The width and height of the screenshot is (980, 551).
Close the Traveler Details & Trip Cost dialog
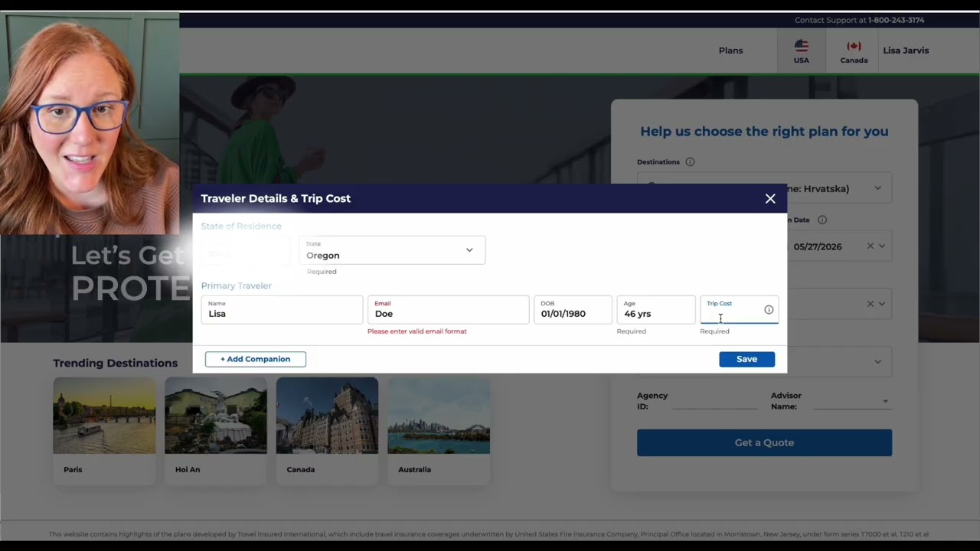[770, 199]
